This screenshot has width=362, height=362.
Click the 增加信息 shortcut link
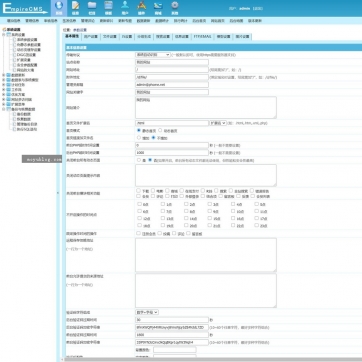pyautogui.click(x=14, y=21)
